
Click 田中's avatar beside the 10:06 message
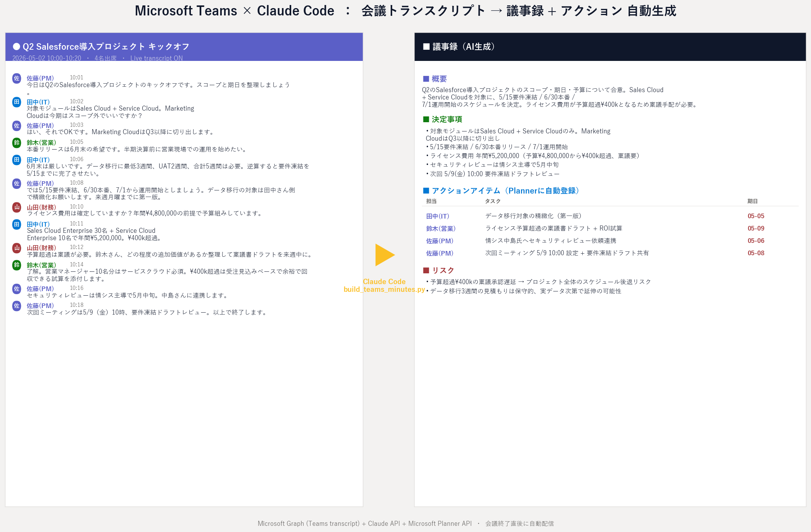coord(17,160)
